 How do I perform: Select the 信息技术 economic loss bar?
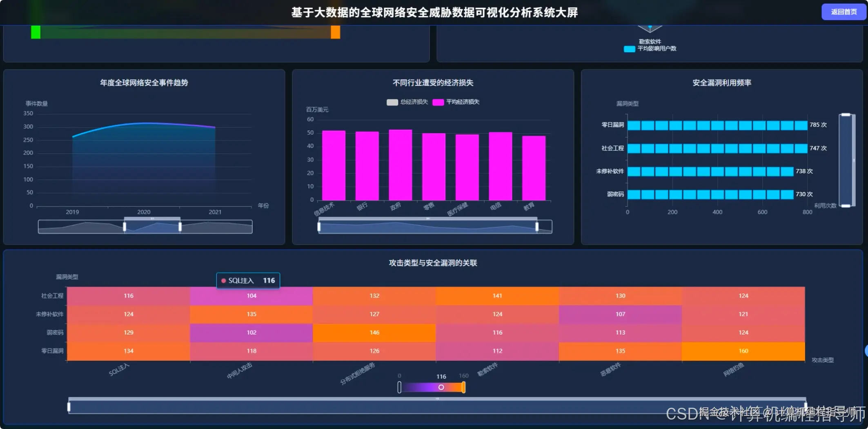click(x=333, y=165)
